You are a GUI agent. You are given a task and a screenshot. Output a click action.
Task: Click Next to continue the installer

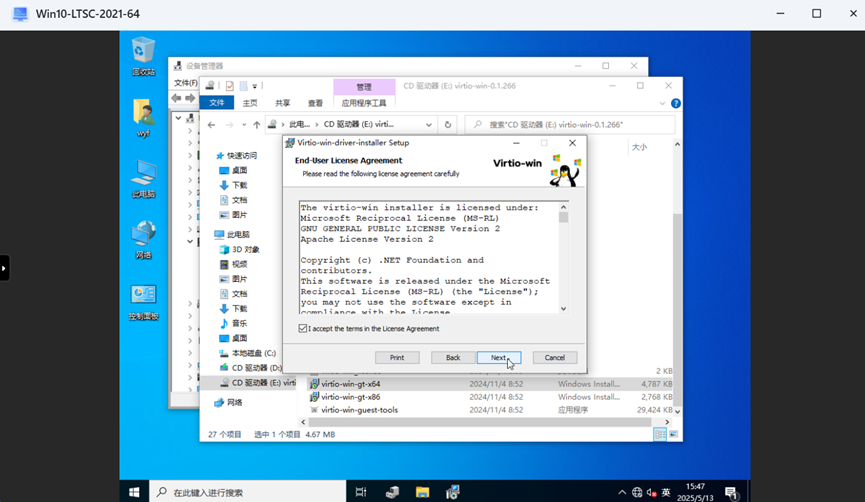499,357
